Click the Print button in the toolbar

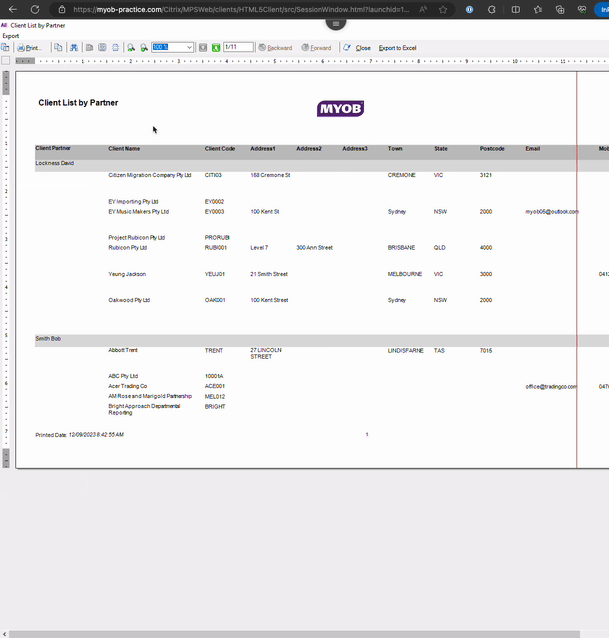[29, 47]
